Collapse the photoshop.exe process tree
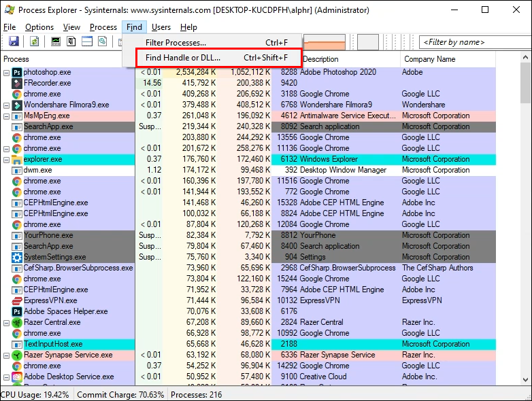532x401 pixels. (7, 72)
